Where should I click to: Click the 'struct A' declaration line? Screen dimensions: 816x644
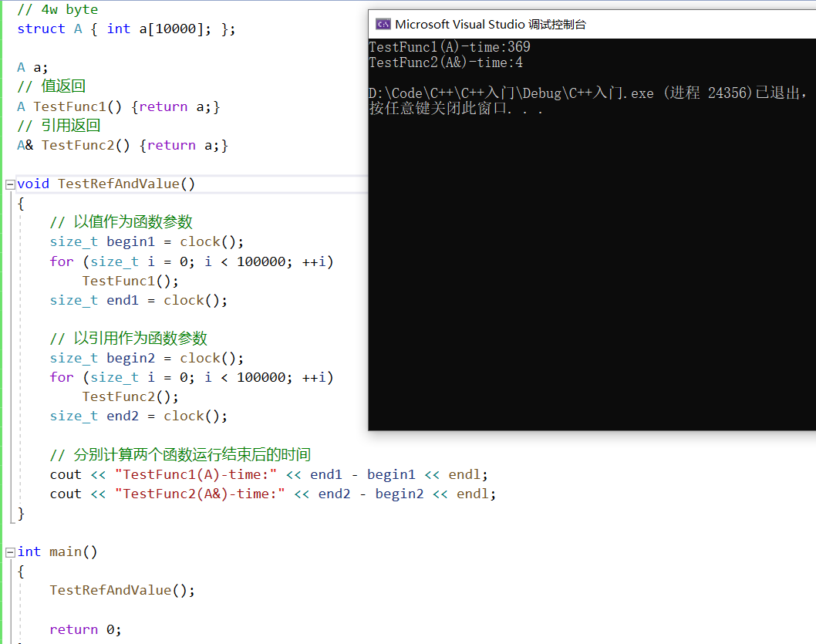(x=126, y=29)
